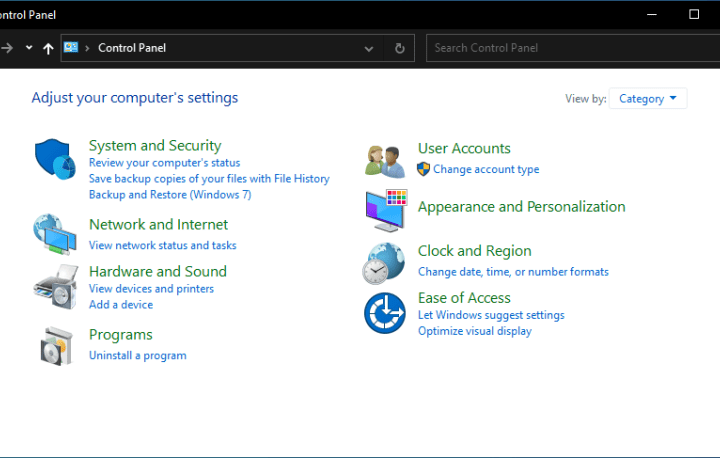Viewport: 720px width, 458px height.
Task: Open the Programs disc box icon
Action: (55, 345)
